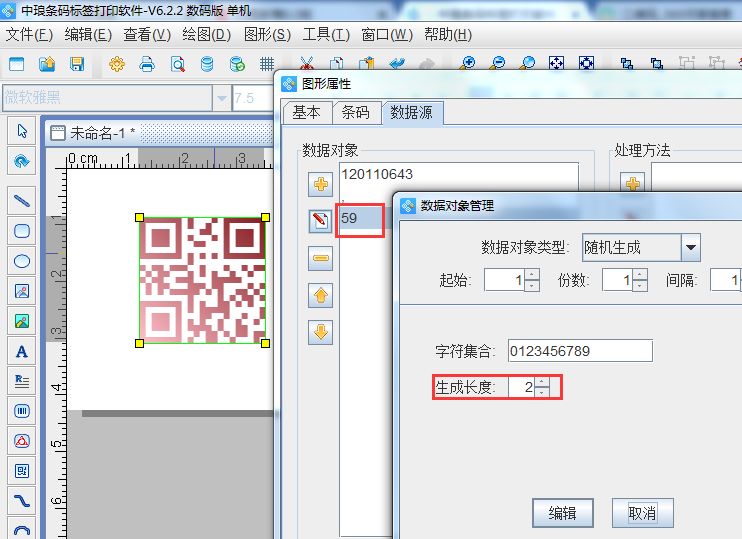Viewport: 742px width, 539px height.
Task: Click the 编辑 button in dialog
Action: [x=562, y=513]
